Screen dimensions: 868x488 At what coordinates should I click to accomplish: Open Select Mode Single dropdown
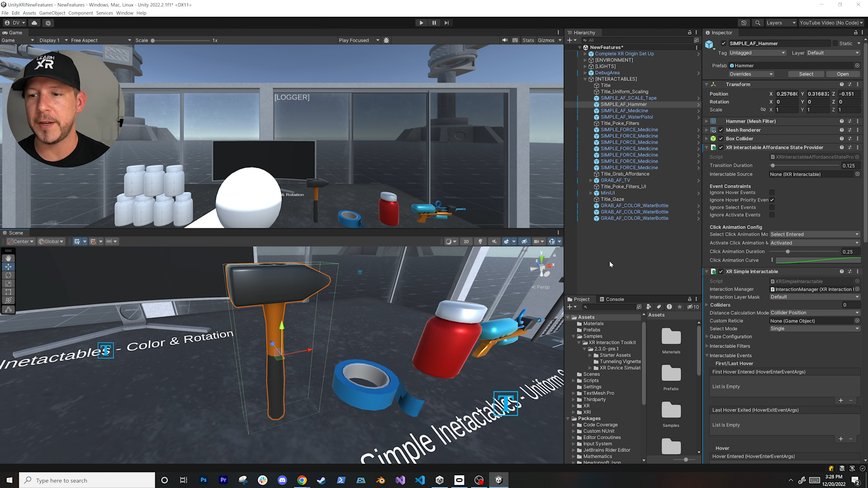click(815, 328)
